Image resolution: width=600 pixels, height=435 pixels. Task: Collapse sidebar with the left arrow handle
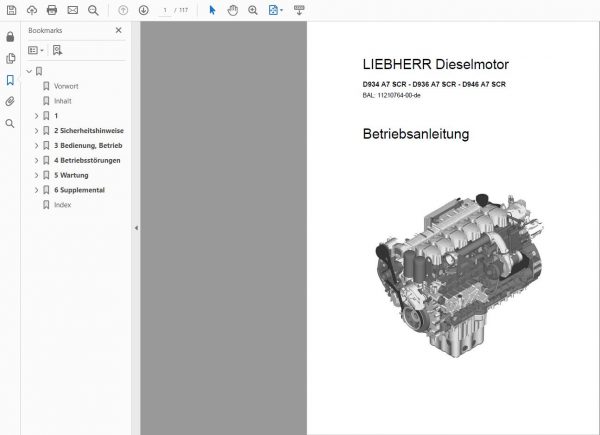tap(136, 228)
